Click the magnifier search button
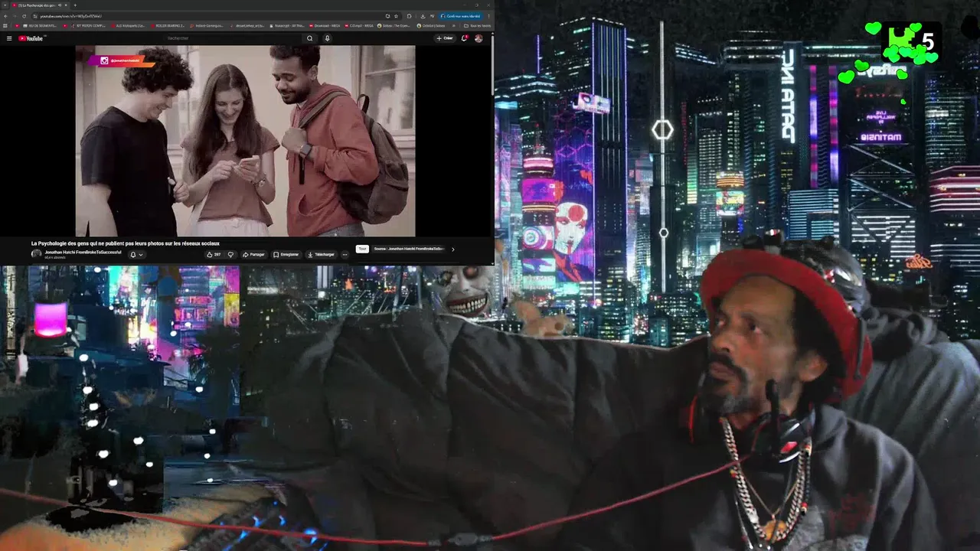The height and width of the screenshot is (551, 980). pyautogui.click(x=309, y=38)
